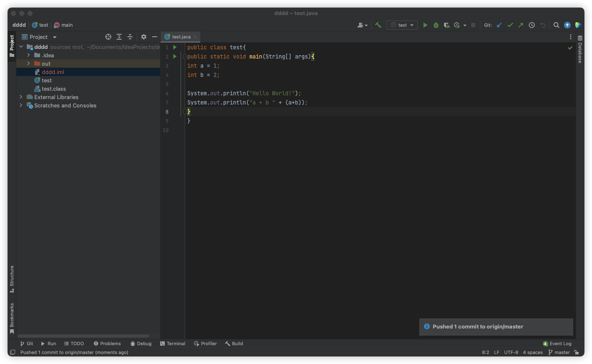Expand External Libraries node
The width and height of the screenshot is (592, 364).
click(x=21, y=97)
